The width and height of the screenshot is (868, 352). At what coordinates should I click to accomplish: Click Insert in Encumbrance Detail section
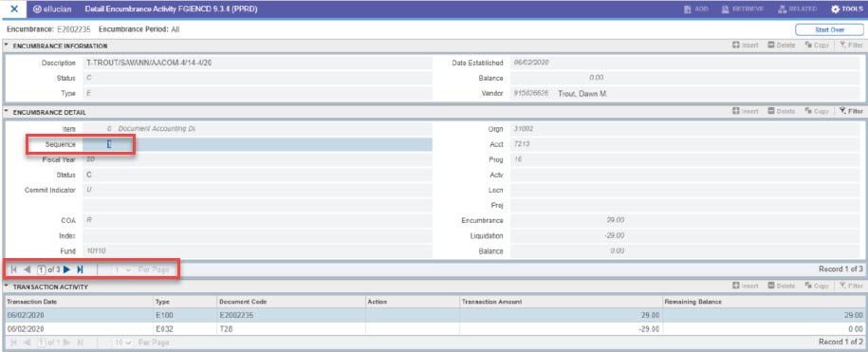[x=745, y=111]
